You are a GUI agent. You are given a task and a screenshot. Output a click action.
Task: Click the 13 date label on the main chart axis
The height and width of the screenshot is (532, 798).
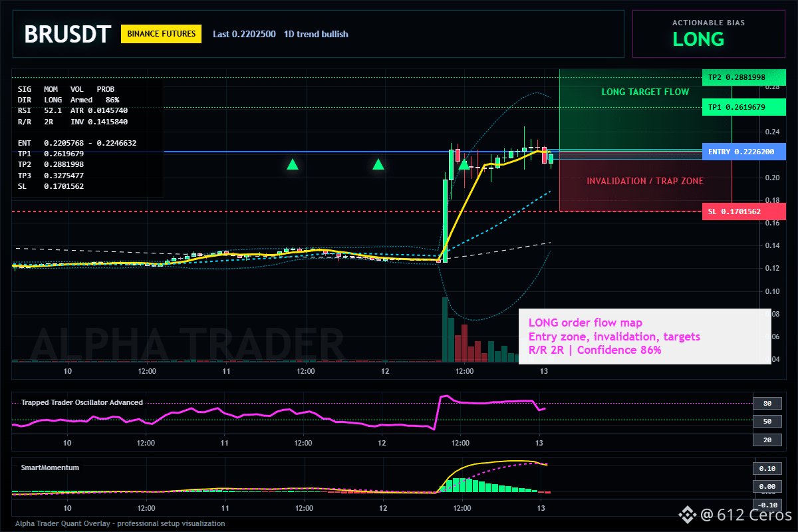click(544, 370)
